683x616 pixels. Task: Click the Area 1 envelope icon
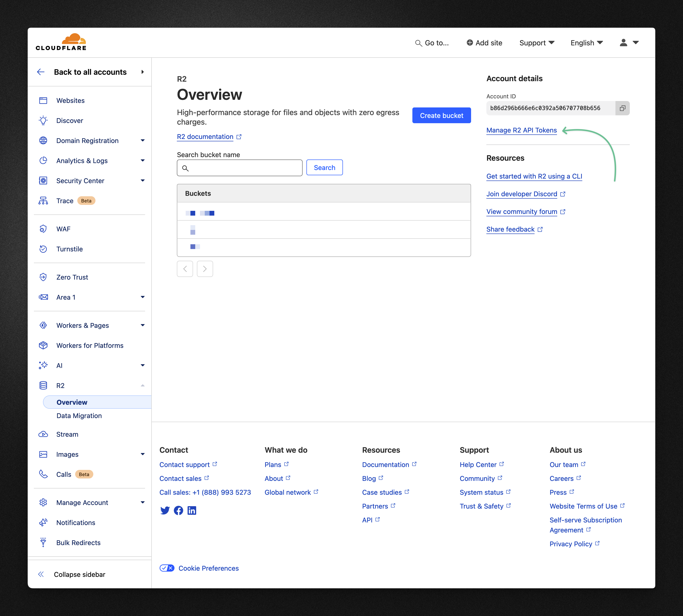coord(43,297)
